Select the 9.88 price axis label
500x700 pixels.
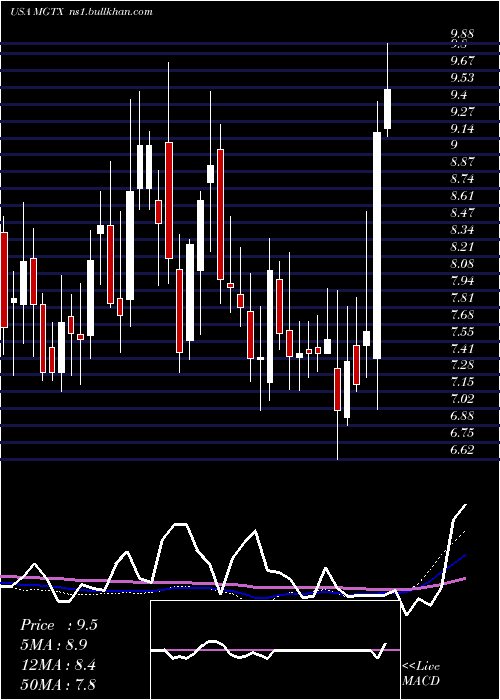point(462,34)
